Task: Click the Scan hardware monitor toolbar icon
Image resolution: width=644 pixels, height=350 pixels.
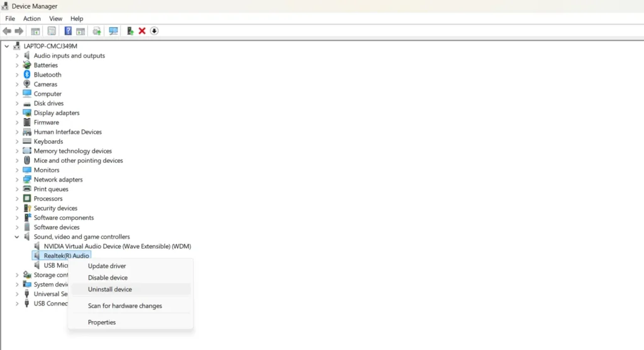Action: [113, 31]
